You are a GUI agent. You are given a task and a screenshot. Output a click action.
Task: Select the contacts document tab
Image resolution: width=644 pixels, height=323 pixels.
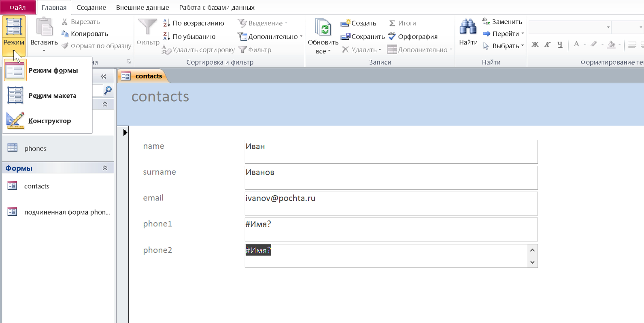[143, 76]
